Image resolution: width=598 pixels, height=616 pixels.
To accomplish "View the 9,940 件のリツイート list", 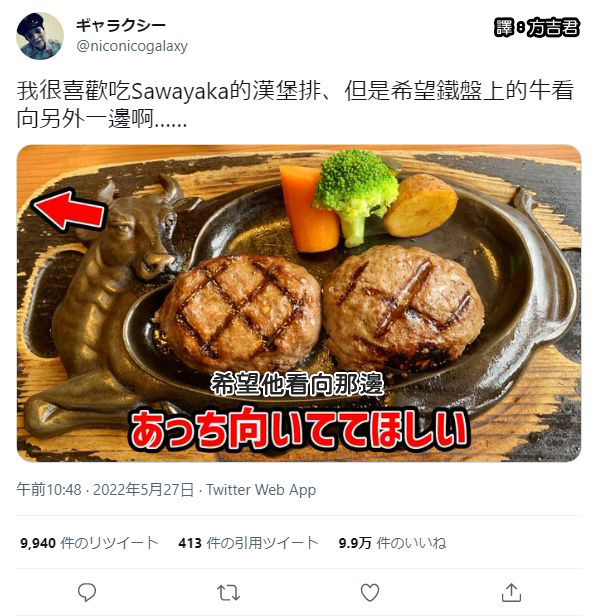I will (x=89, y=543).
